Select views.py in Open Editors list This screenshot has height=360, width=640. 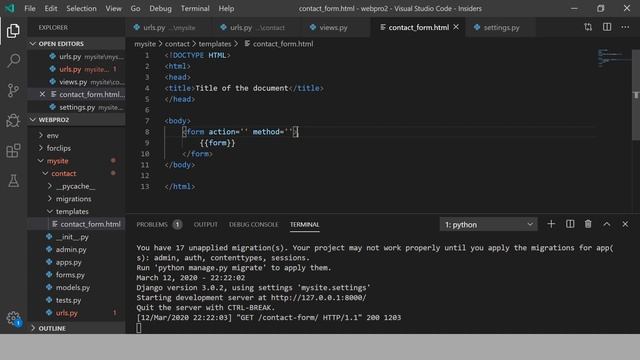coord(76,82)
